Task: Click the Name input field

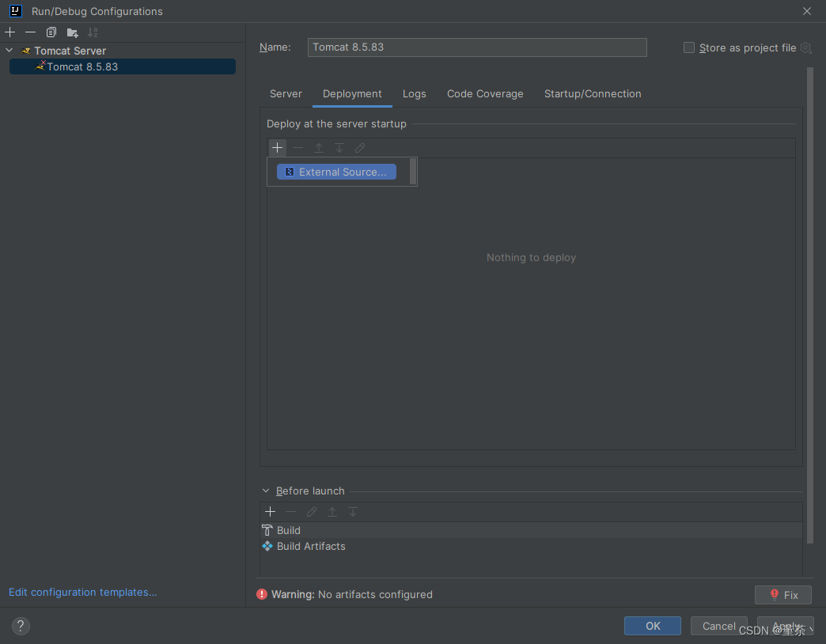Action: pyautogui.click(x=477, y=47)
